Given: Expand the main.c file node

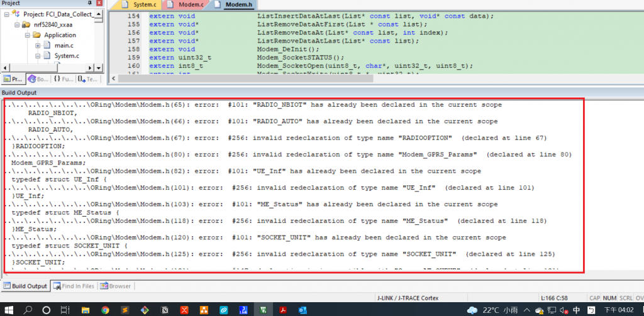Looking at the screenshot, I should 38,45.
